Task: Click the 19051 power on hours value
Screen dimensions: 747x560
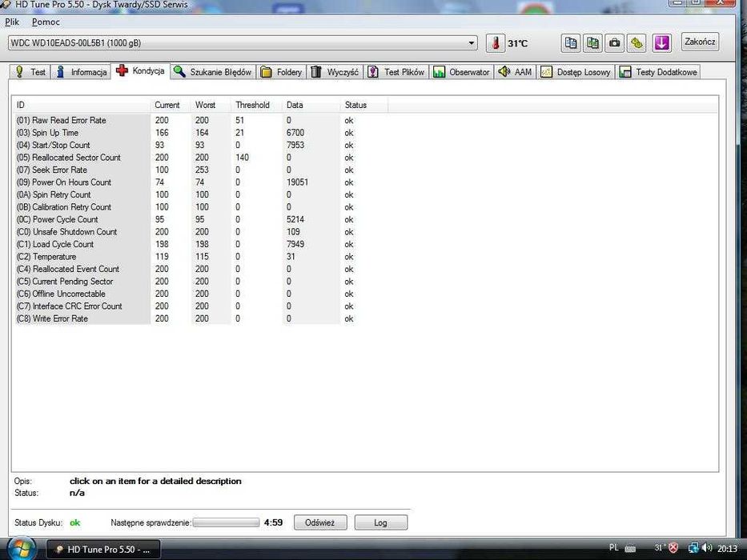Action: [297, 182]
